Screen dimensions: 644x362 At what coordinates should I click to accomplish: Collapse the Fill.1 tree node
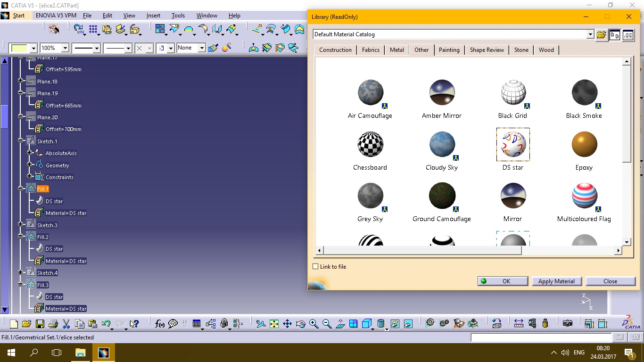tap(20, 189)
